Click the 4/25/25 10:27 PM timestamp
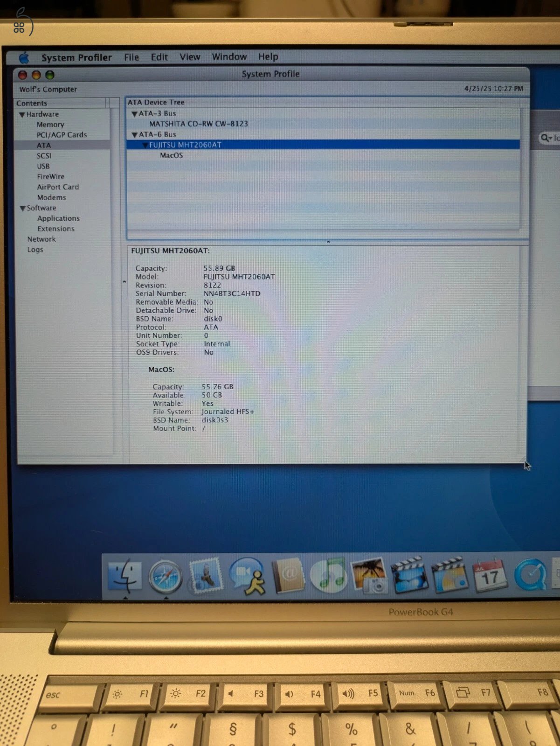Viewport: 560px width, 746px height. click(493, 89)
